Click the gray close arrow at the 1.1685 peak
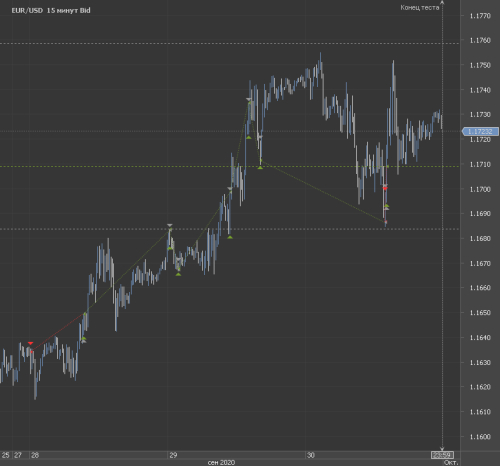Image resolution: width=500 pixels, height=466 pixels. click(170, 225)
